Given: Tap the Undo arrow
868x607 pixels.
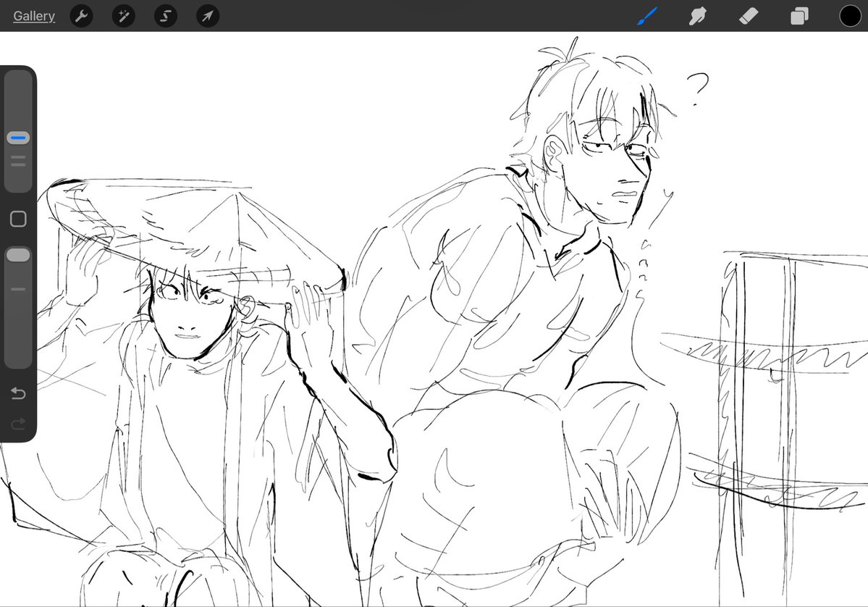Looking at the screenshot, I should pos(18,393).
